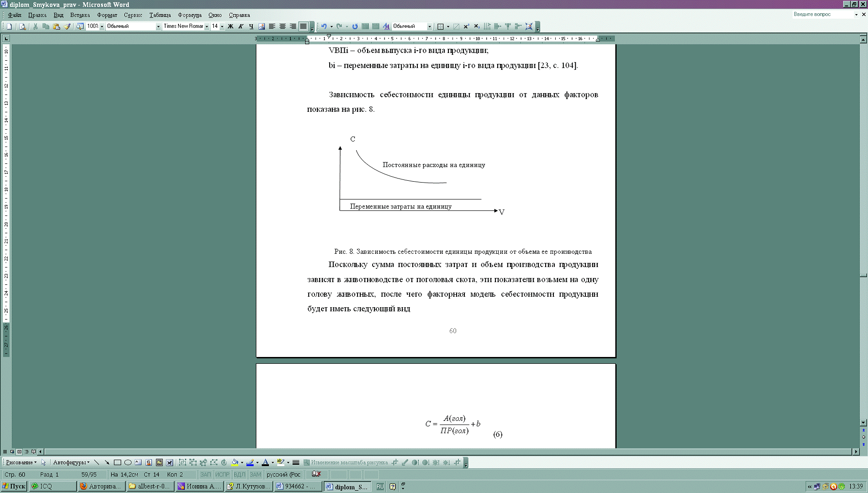Toggle justify text alignment
This screenshot has height=493, width=868.
pyautogui.click(x=303, y=26)
